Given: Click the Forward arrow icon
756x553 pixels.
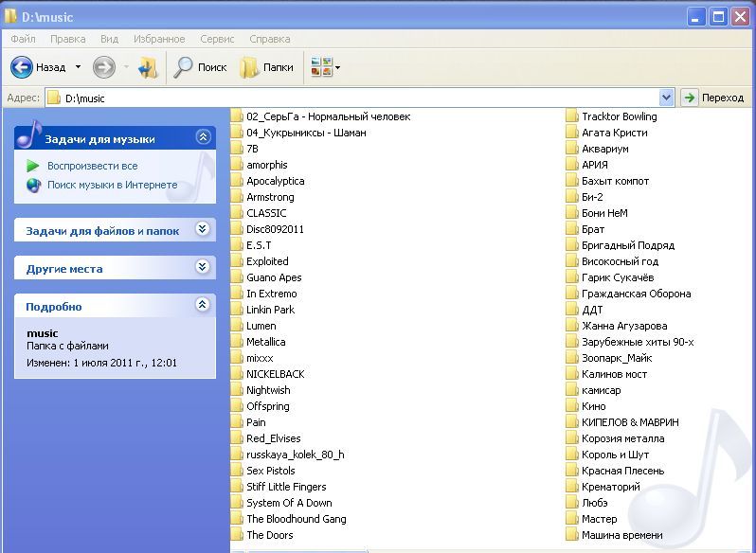Looking at the screenshot, I should click(103, 67).
